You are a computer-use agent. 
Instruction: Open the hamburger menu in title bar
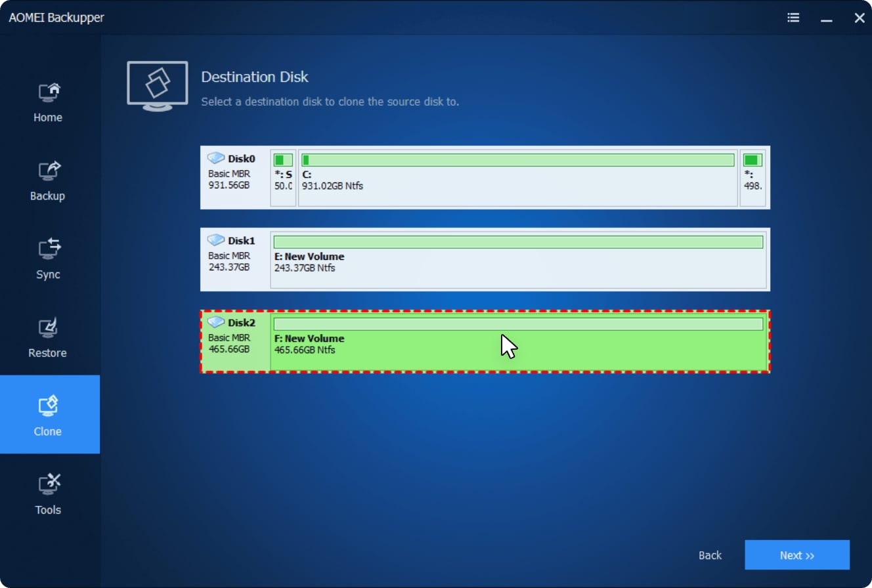(x=793, y=18)
